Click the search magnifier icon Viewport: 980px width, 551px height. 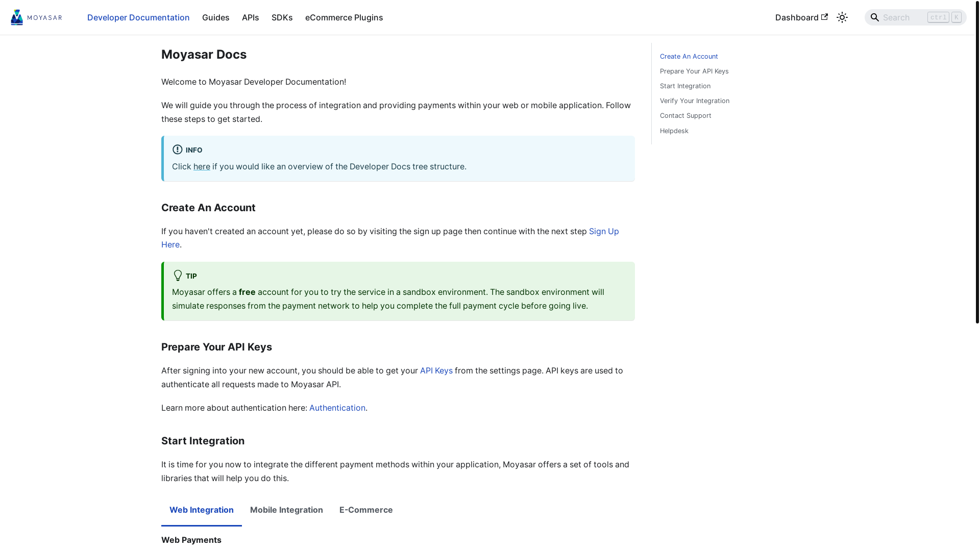coord(875,17)
